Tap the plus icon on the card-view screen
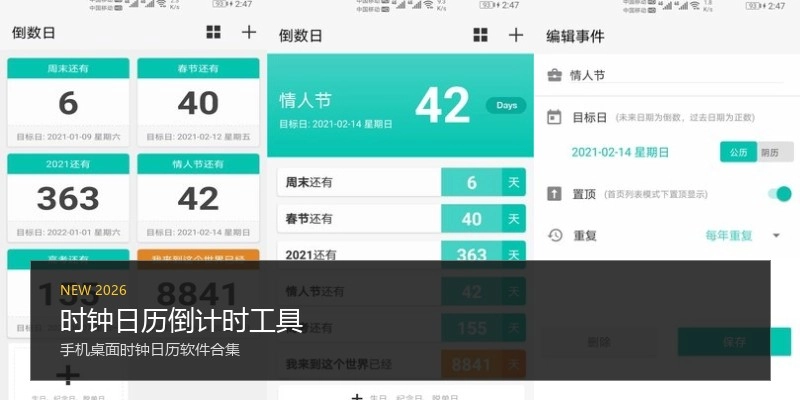 click(249, 32)
